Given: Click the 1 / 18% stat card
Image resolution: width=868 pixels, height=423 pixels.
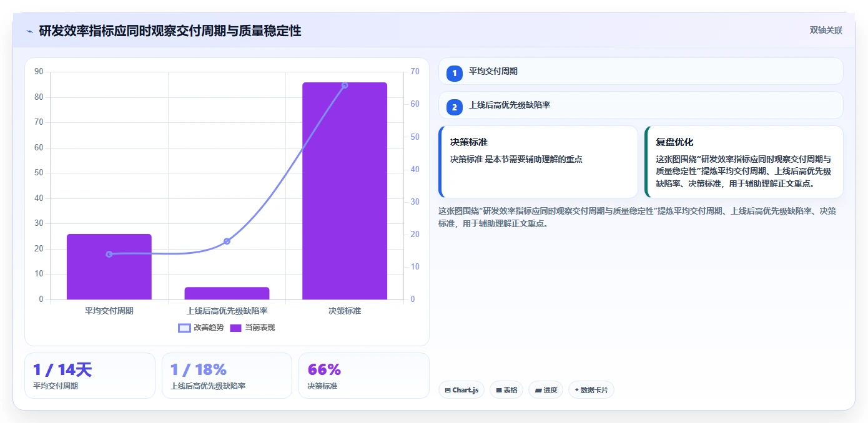Looking at the screenshot, I should coord(227,376).
